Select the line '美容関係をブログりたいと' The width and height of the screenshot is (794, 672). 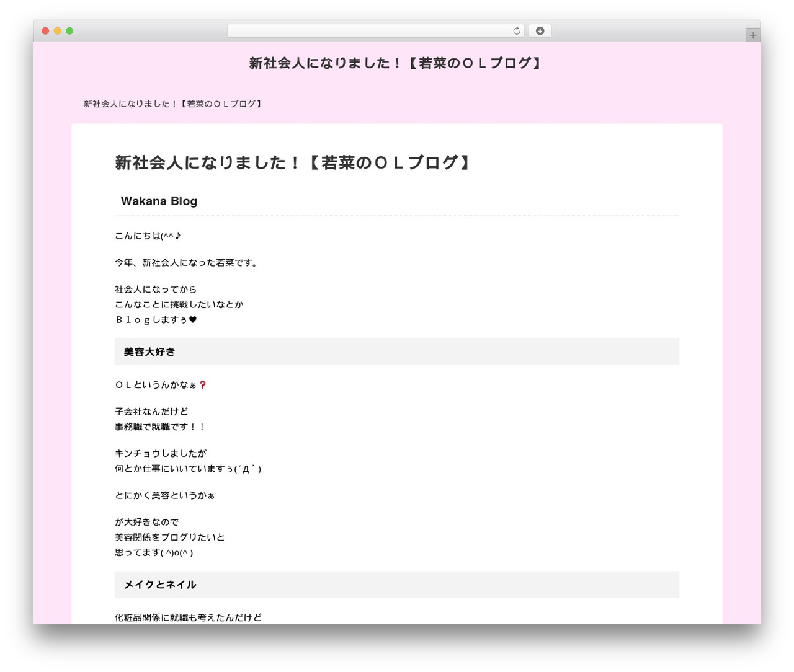coord(170,537)
